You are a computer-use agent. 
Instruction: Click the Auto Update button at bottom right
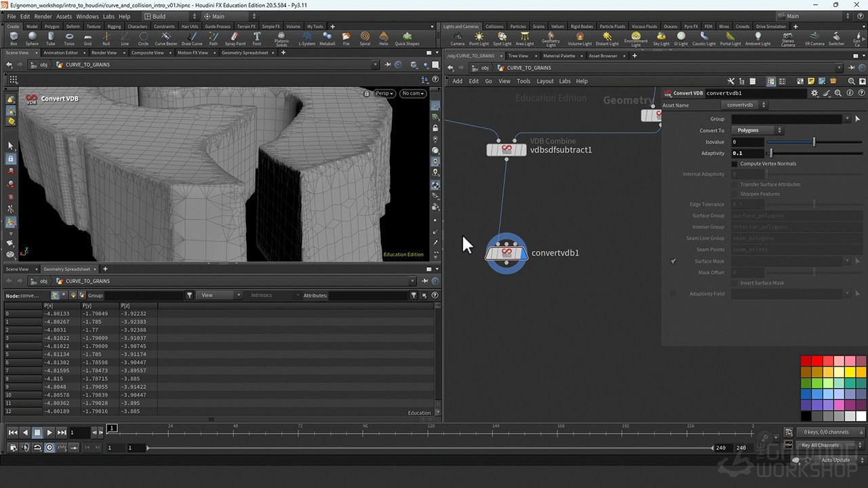click(835, 460)
